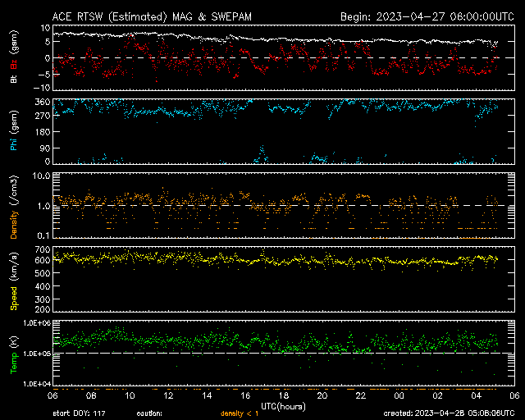The width and height of the screenshot is (525, 420).
Task: Select the 18 hour tick on the time axis
Action: (x=284, y=395)
